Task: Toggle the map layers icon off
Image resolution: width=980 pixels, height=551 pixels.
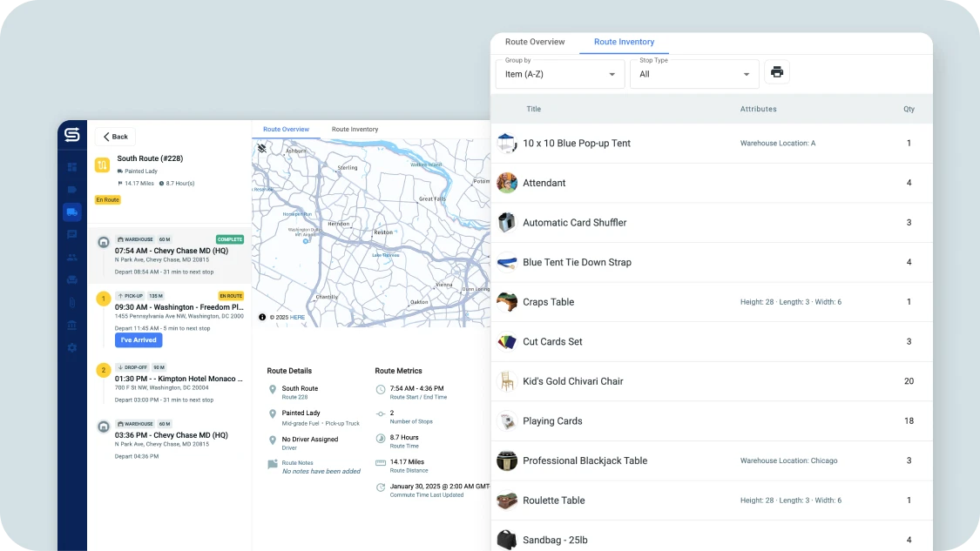Action: [x=262, y=149]
